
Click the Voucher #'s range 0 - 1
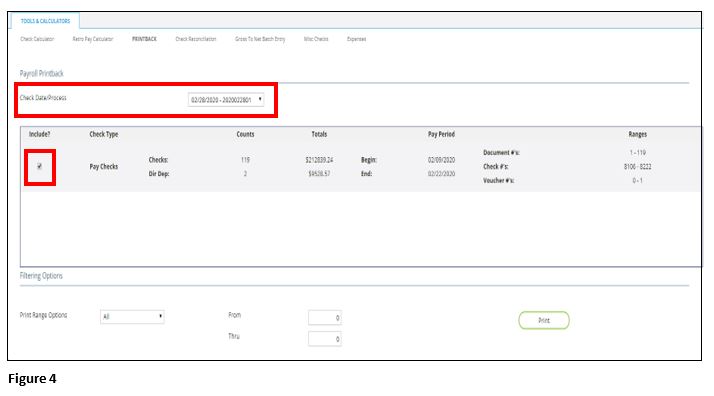click(638, 181)
